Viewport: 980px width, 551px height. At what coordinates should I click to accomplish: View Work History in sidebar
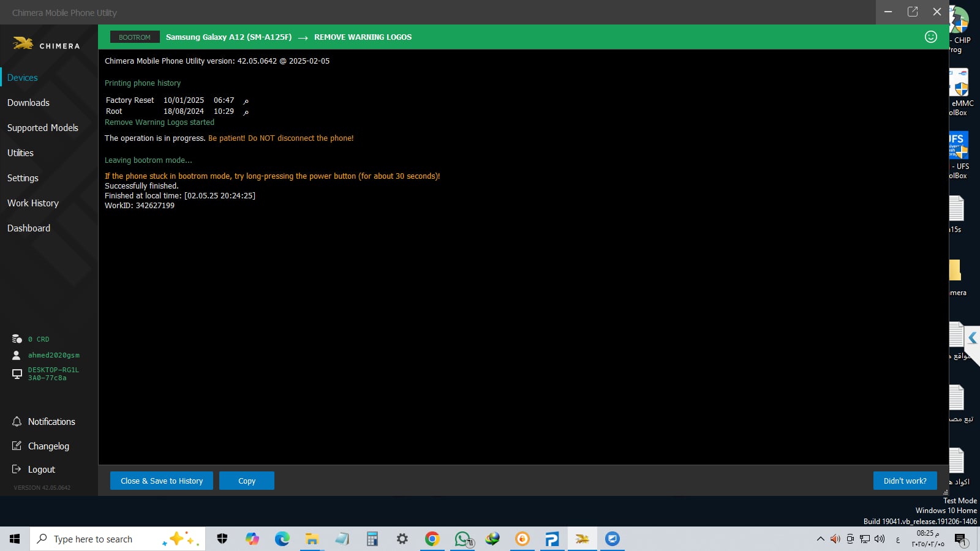click(x=33, y=203)
